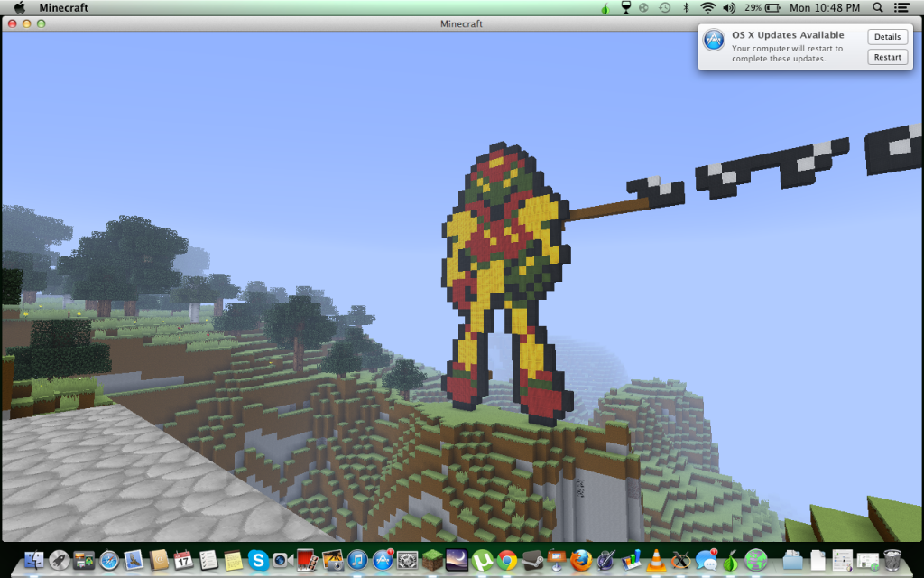Viewport: 924px width, 578px height.
Task: Open uTorrent green icon in dock
Action: 482,559
